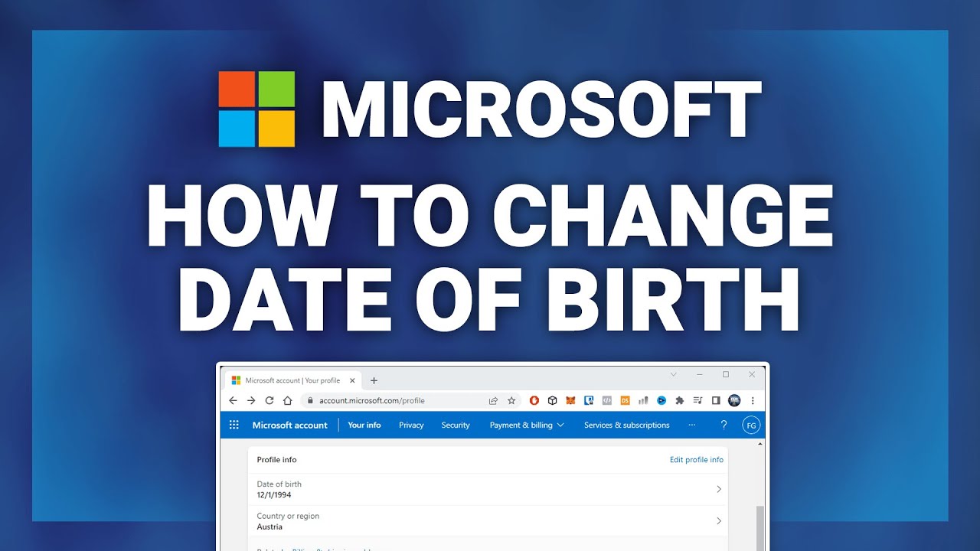
Task: Click the page vertical scrollbar thumb
Action: (x=759, y=528)
